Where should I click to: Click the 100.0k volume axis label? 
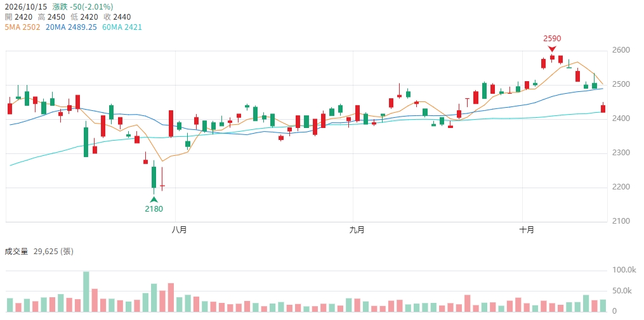pyautogui.click(x=621, y=270)
